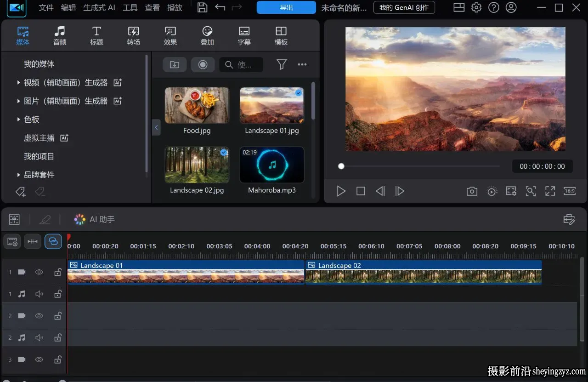This screenshot has width=588, height=382.
Task: Switch to the 转场 tab
Action: 133,36
